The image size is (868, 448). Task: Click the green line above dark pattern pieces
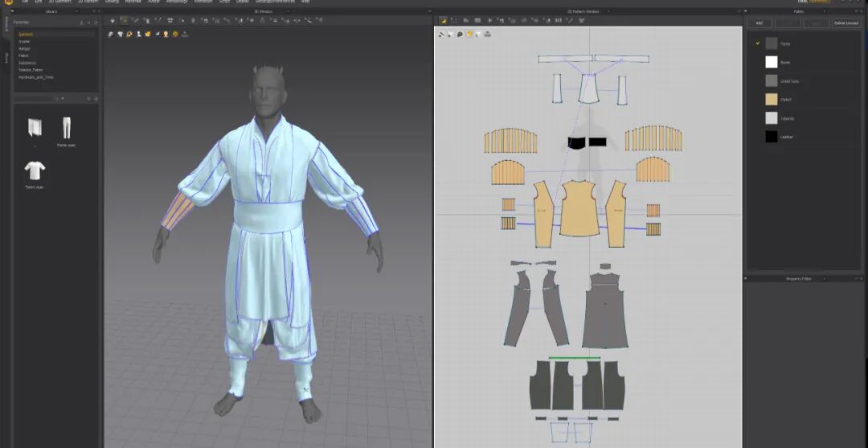pos(575,358)
